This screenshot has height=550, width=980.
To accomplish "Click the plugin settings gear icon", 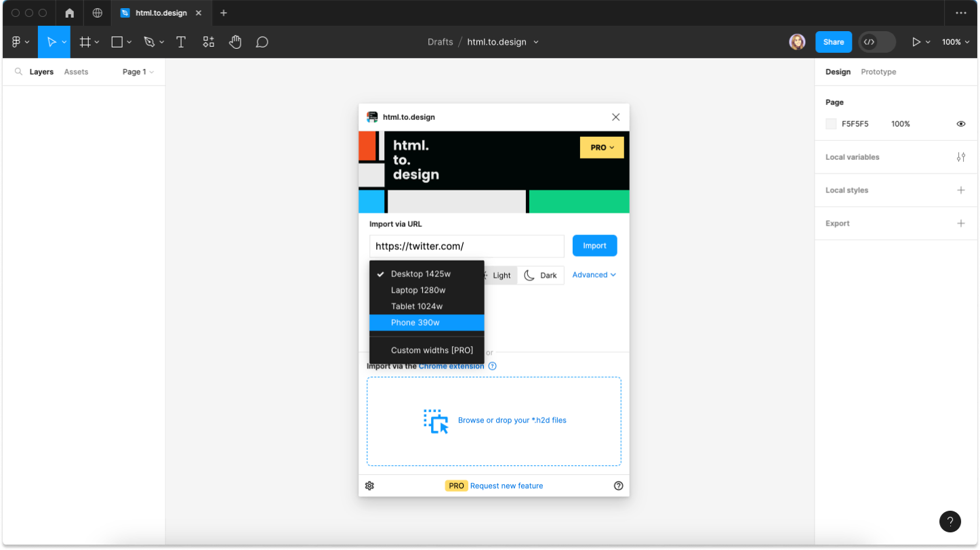I will (x=370, y=486).
